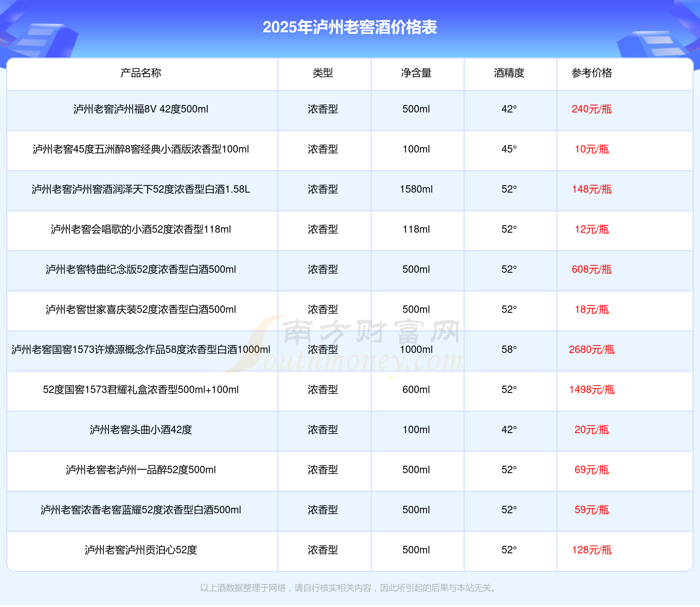Select the "类型" column header
Screen dimensions: 700x607
323,73
